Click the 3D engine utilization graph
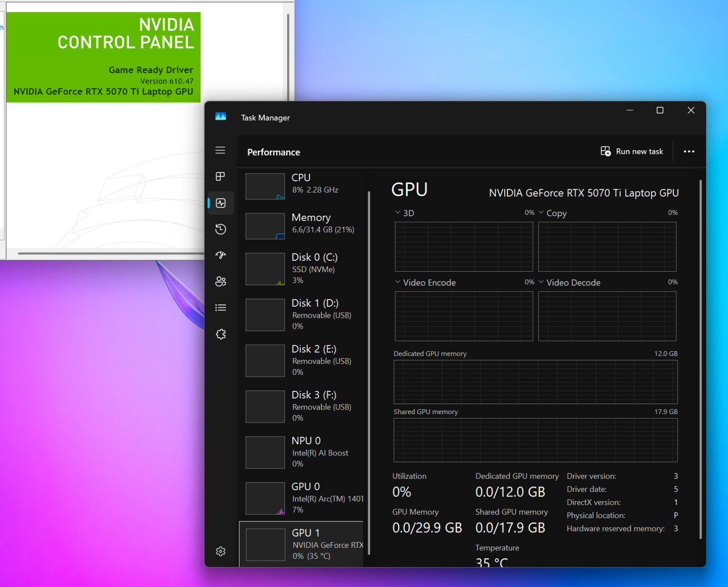This screenshot has height=587, width=728. [x=464, y=247]
